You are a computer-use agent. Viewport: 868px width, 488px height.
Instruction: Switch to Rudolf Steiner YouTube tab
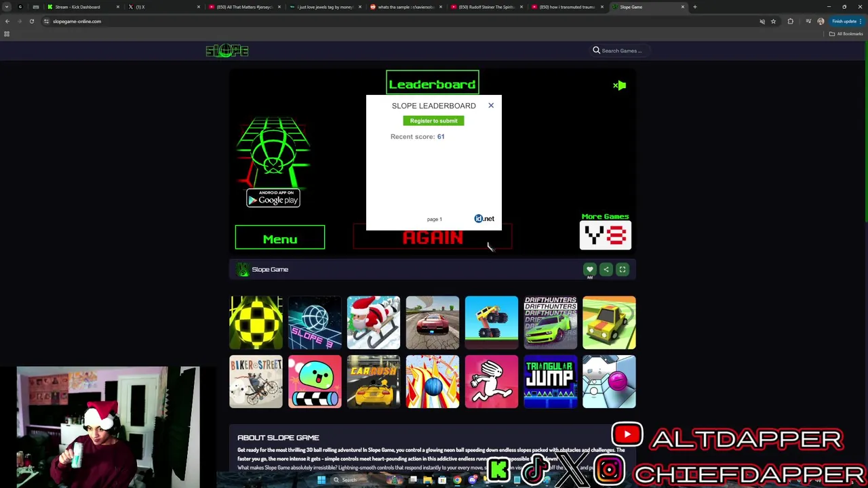click(x=486, y=7)
